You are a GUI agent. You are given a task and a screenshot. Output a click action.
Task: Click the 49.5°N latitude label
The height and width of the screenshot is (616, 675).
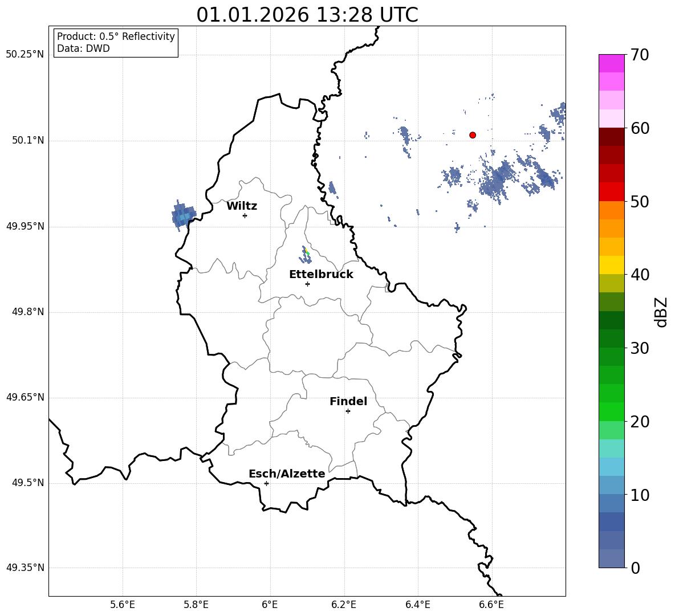click(x=28, y=483)
